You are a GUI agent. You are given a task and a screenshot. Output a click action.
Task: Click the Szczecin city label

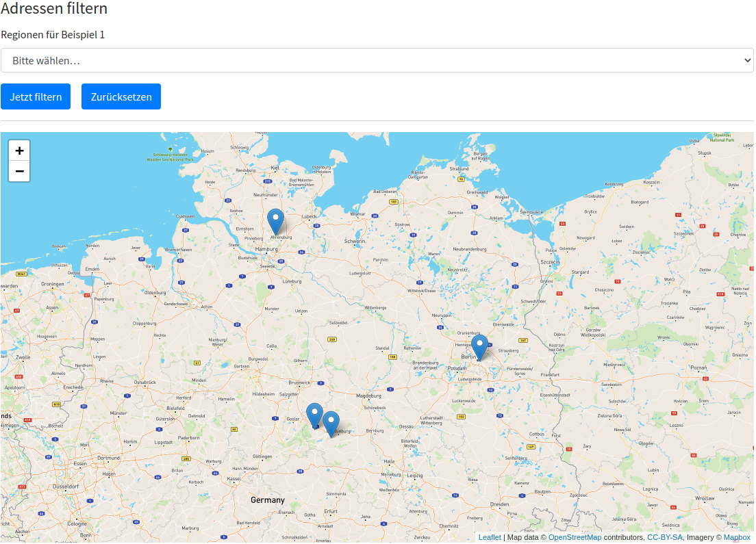click(550, 262)
